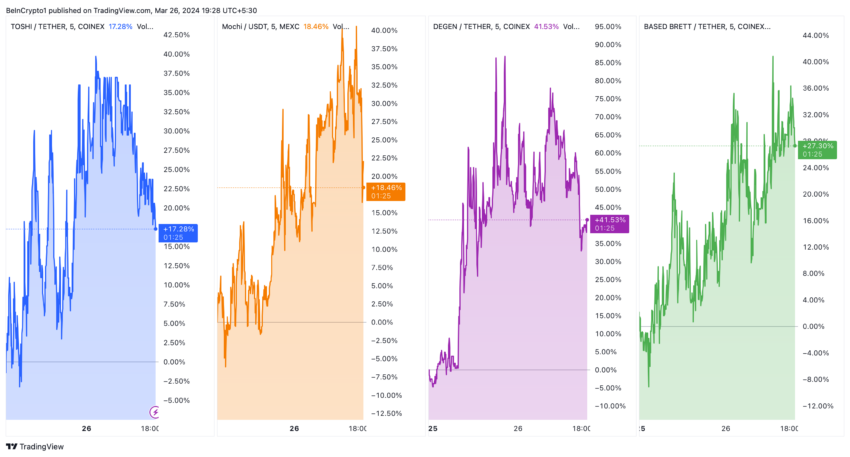Click the DEGEN 41.53% value in header

(x=546, y=27)
